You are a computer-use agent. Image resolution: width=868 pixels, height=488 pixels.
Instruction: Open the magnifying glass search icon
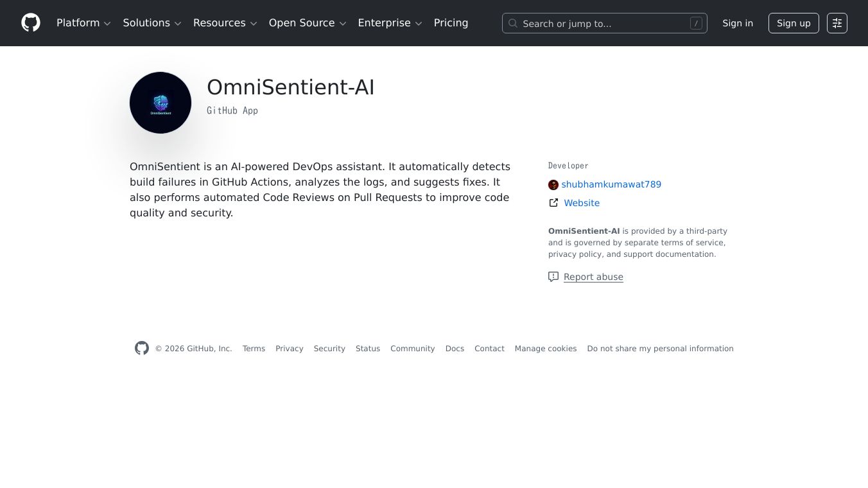(x=513, y=23)
